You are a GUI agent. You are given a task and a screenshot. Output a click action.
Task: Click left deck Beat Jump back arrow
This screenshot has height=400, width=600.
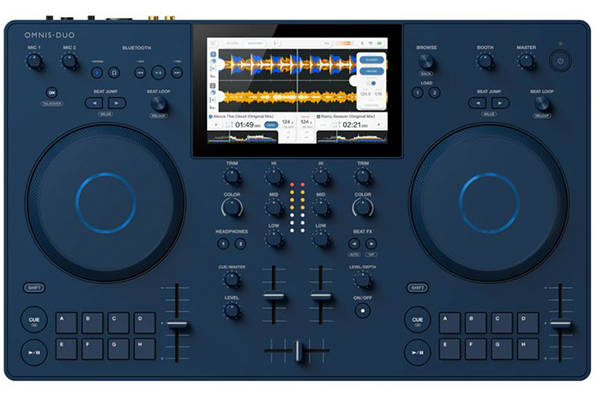click(94, 103)
